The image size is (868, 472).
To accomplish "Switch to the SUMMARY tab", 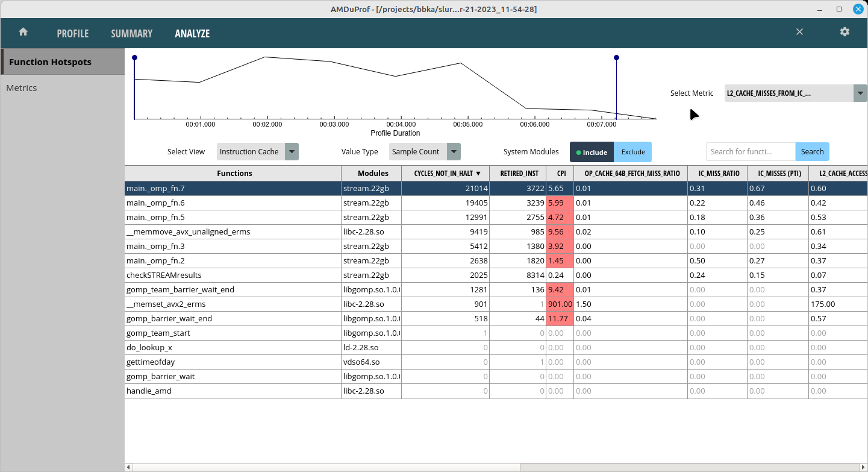I will pyautogui.click(x=131, y=34).
